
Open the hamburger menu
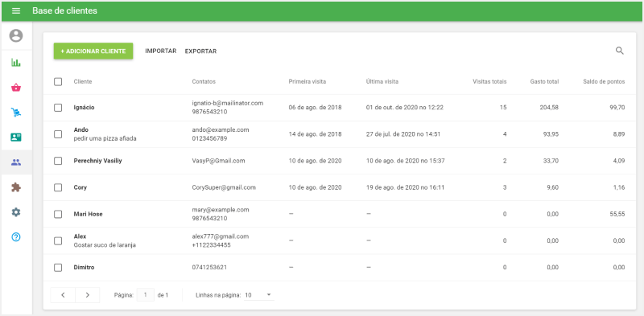16,10
